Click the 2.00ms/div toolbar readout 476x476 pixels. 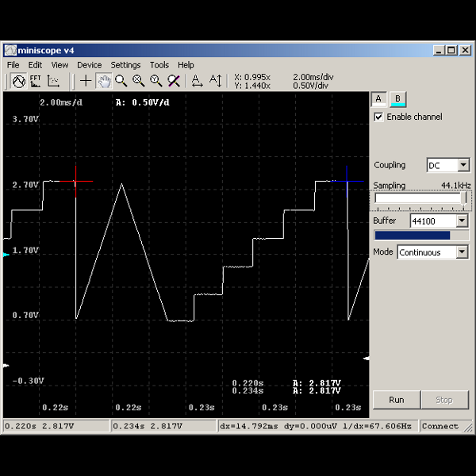pos(313,77)
